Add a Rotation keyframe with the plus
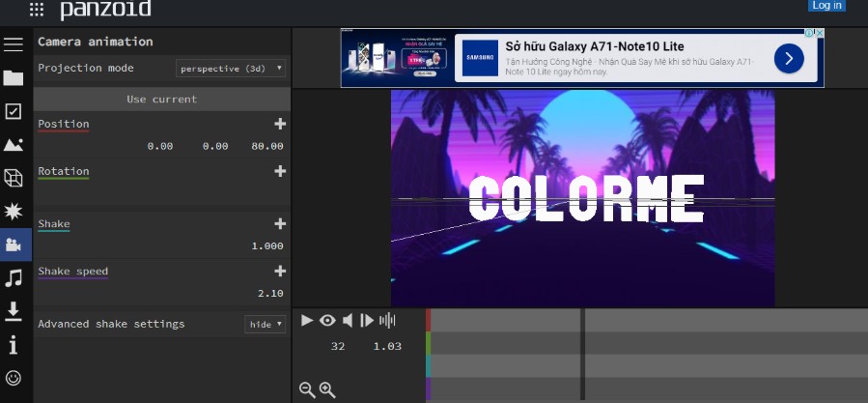The width and height of the screenshot is (868, 403). 280,171
